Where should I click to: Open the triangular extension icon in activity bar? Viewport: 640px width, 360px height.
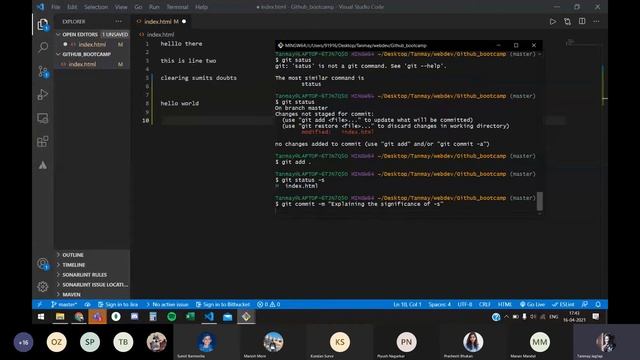(x=42, y=165)
